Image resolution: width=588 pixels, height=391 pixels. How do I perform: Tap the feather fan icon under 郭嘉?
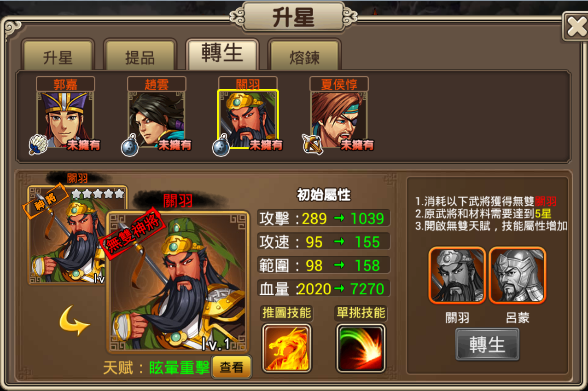coord(38,145)
